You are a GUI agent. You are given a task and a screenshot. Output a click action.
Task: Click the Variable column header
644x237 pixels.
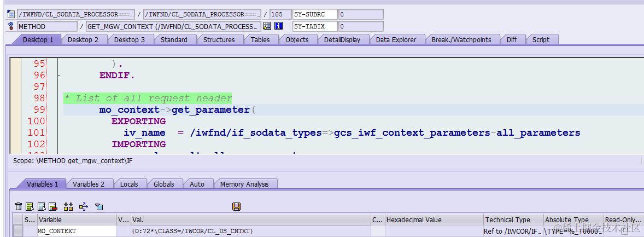click(77, 219)
